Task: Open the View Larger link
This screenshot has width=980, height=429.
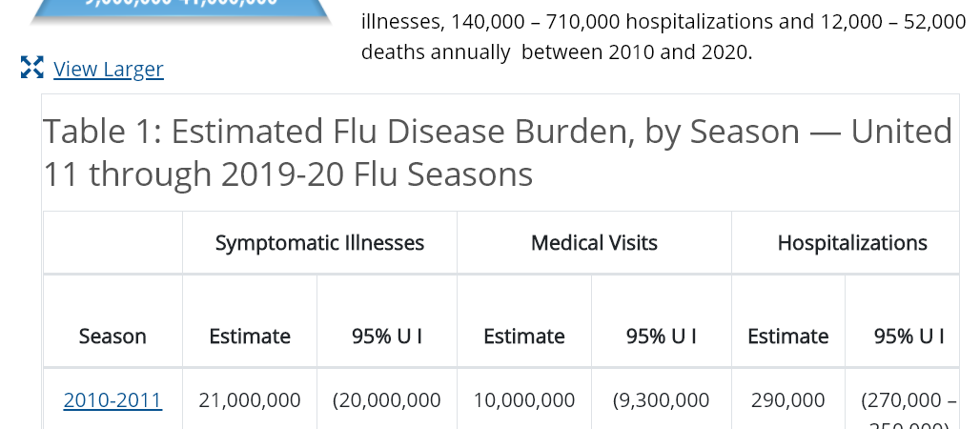Action: point(108,69)
